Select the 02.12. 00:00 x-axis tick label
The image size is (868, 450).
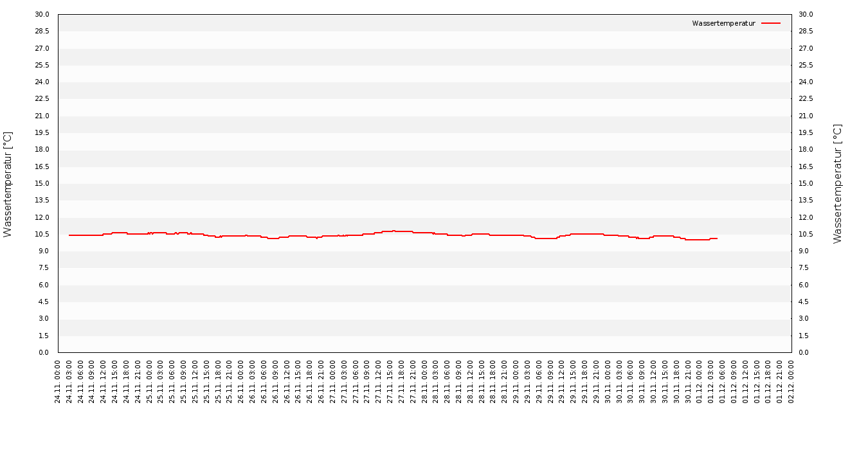[791, 382]
